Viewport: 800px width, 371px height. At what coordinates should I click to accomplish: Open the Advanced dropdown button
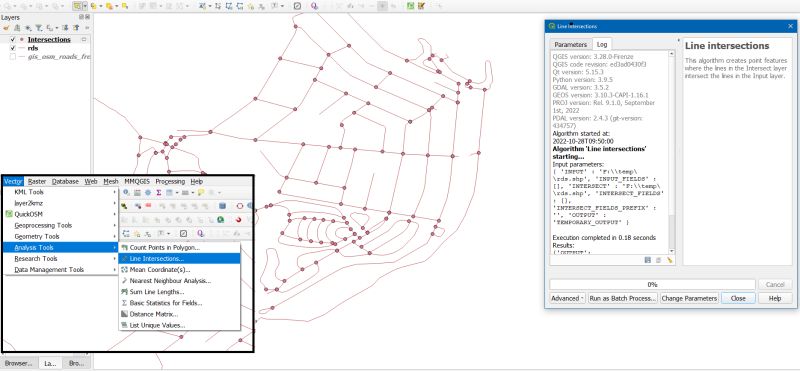[x=567, y=298]
